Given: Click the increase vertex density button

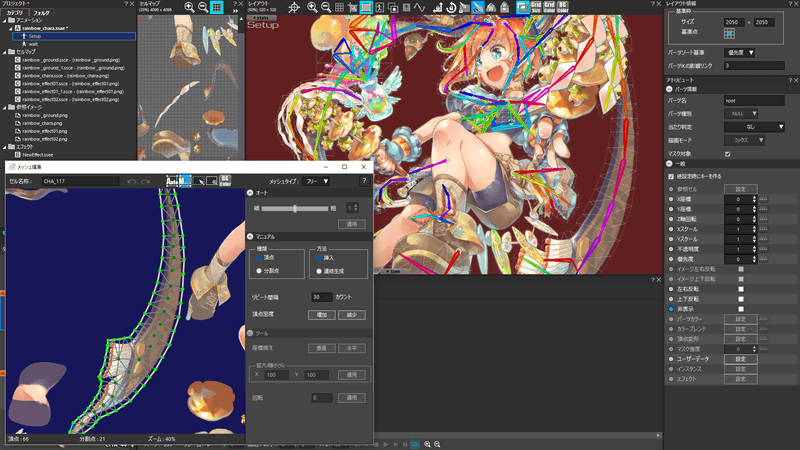Looking at the screenshot, I should pos(321,315).
